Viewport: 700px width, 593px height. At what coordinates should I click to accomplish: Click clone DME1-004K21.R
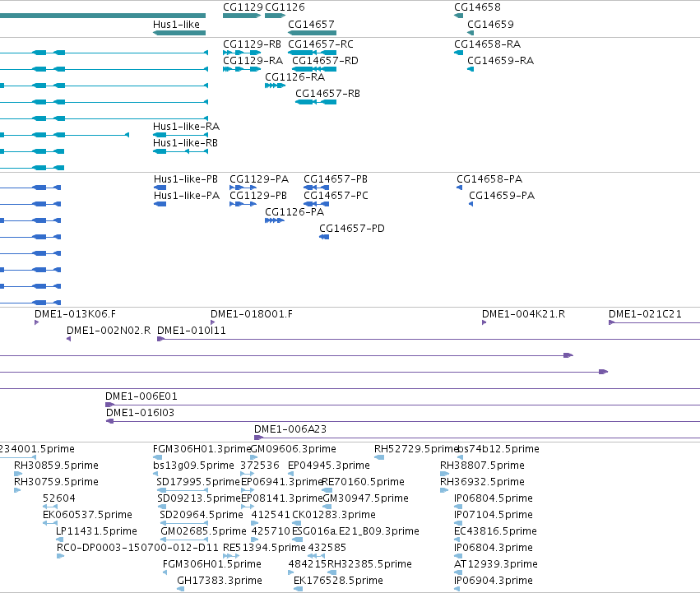click(x=524, y=314)
